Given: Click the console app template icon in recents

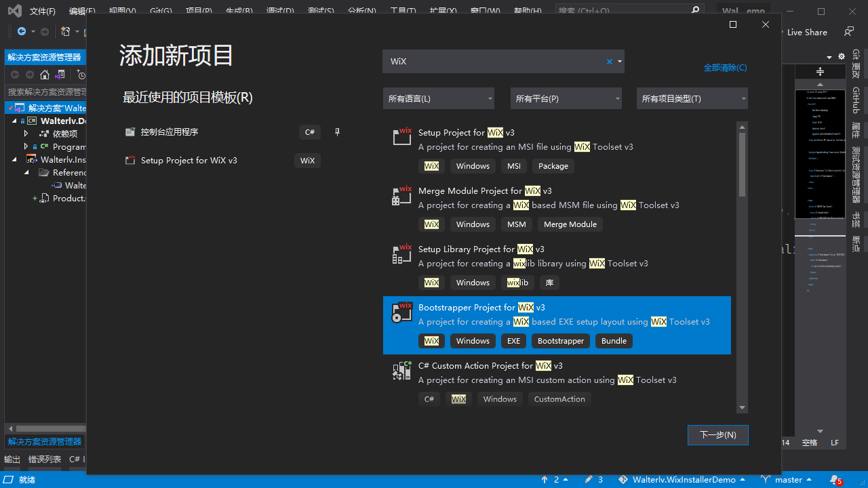Looking at the screenshot, I should coord(130,132).
